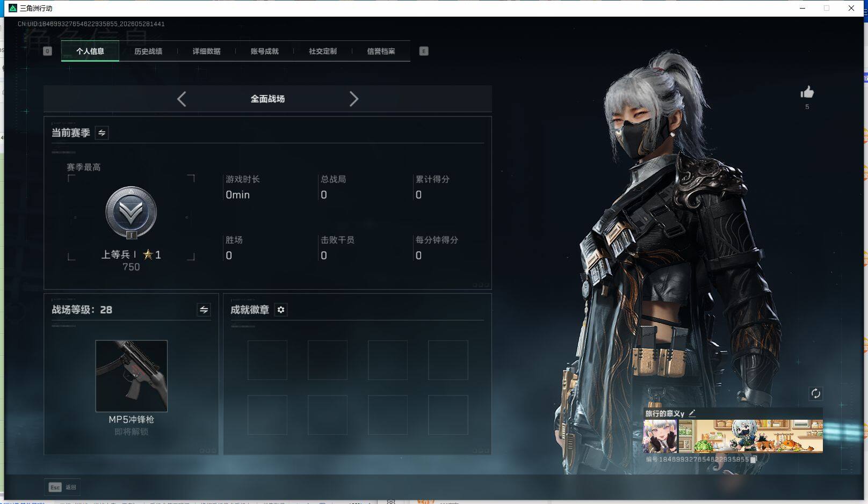The image size is (868, 504).
Task: Click the 击败干员 stat label
Action: pos(337,240)
